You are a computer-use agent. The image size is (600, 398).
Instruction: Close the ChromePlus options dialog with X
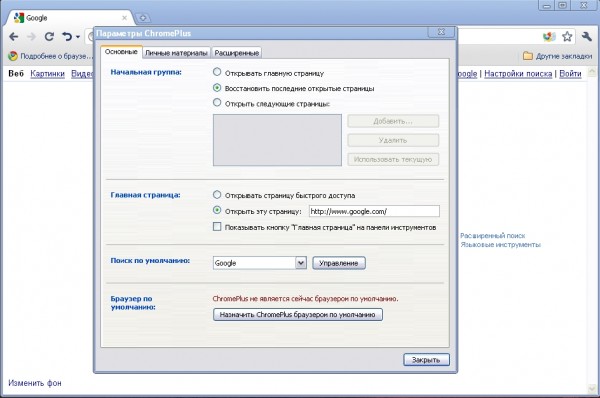441,32
